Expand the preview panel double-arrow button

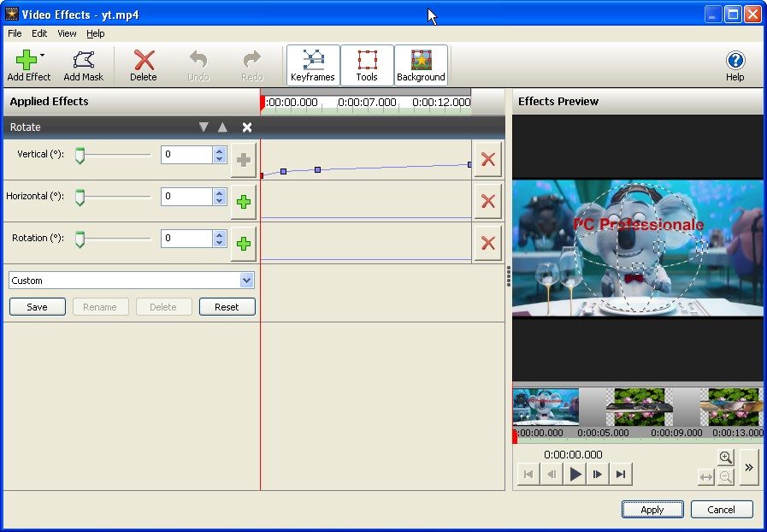pyautogui.click(x=748, y=467)
